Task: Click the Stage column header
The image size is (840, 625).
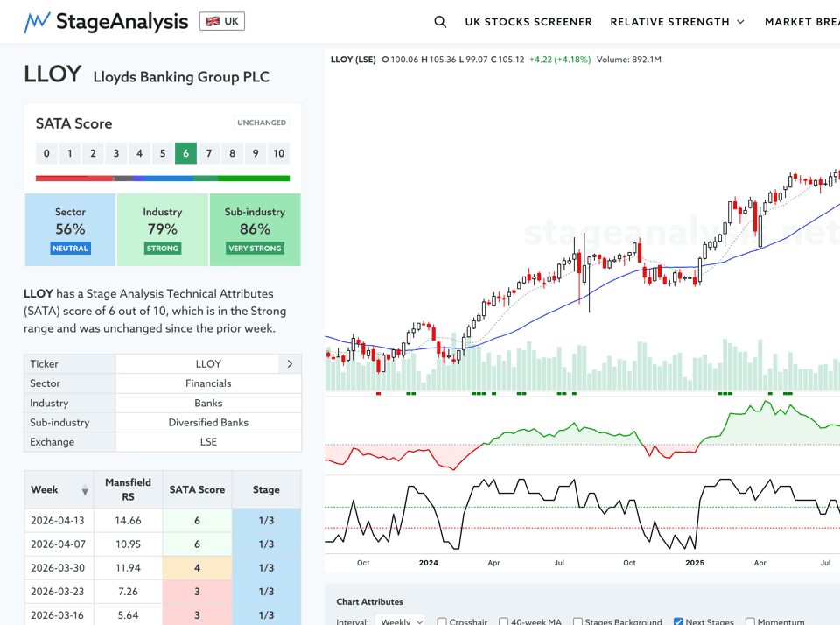Action: [x=266, y=489]
